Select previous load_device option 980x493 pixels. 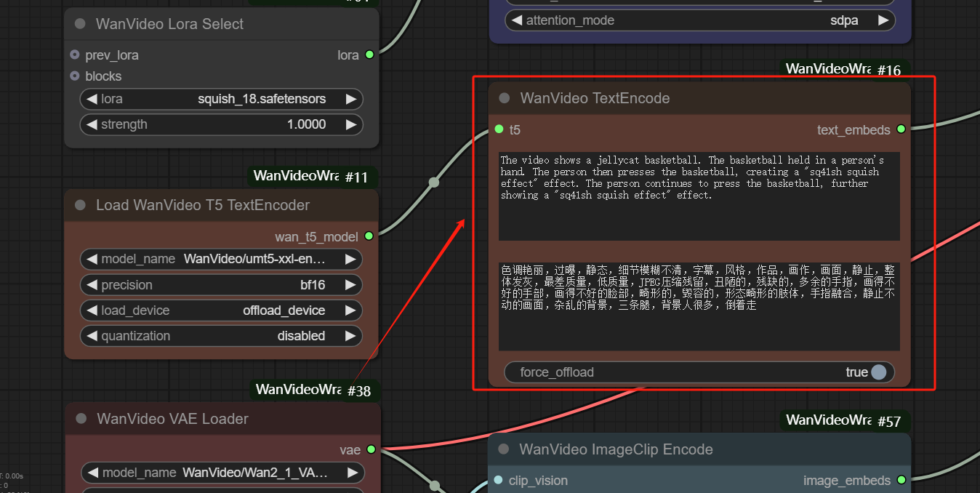click(x=92, y=310)
